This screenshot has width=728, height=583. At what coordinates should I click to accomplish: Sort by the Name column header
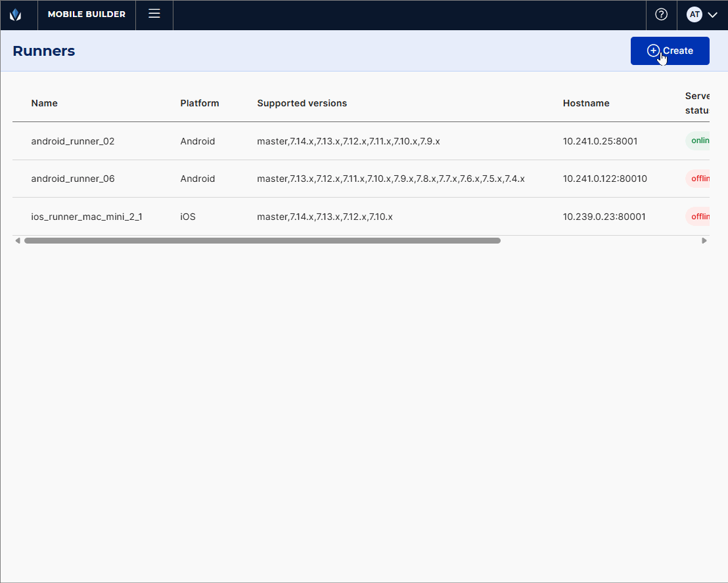pyautogui.click(x=45, y=103)
